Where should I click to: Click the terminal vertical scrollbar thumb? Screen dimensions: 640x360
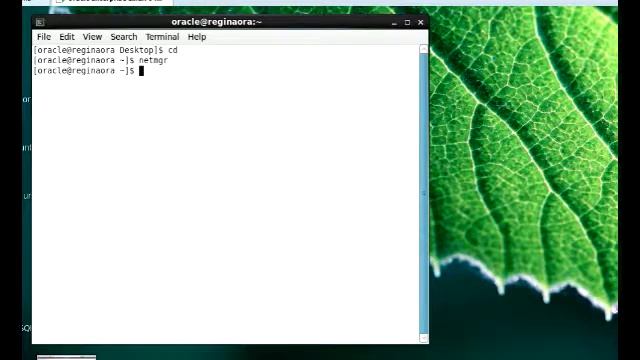(x=424, y=193)
